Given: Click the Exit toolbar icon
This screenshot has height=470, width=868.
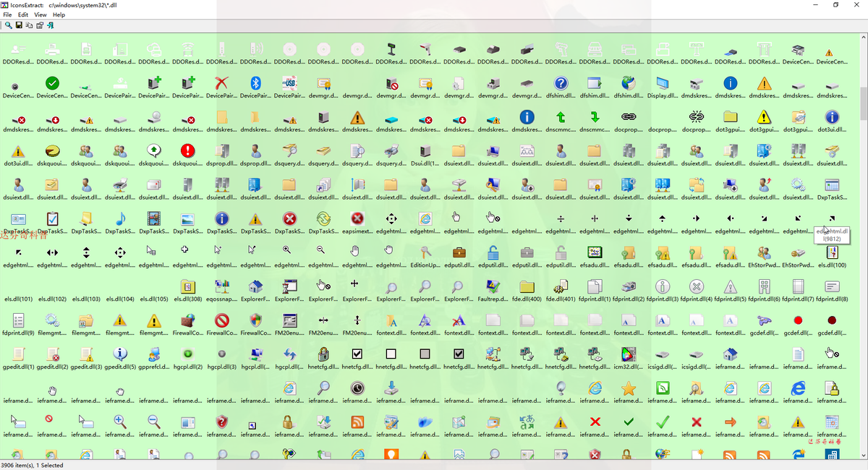Looking at the screenshot, I should pos(50,25).
